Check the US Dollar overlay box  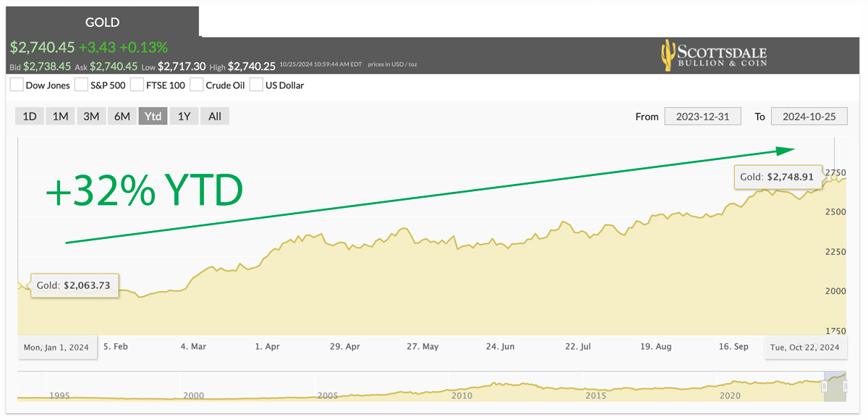(x=256, y=84)
